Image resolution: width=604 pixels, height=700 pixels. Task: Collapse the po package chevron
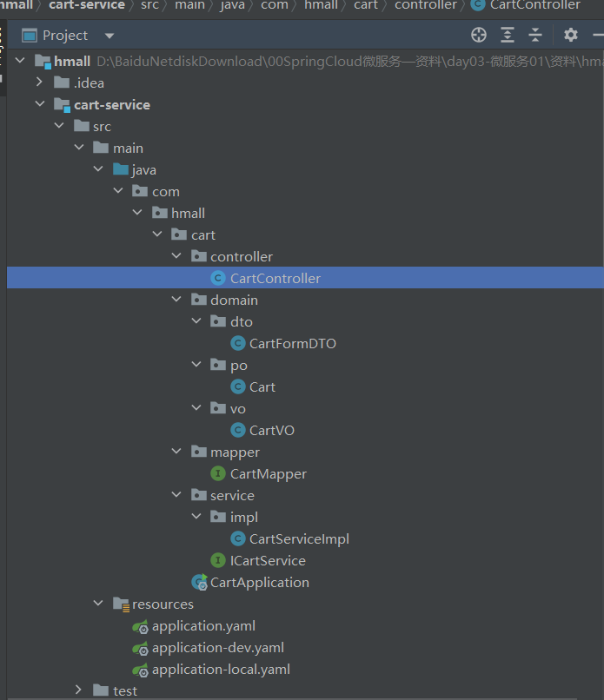pos(196,364)
